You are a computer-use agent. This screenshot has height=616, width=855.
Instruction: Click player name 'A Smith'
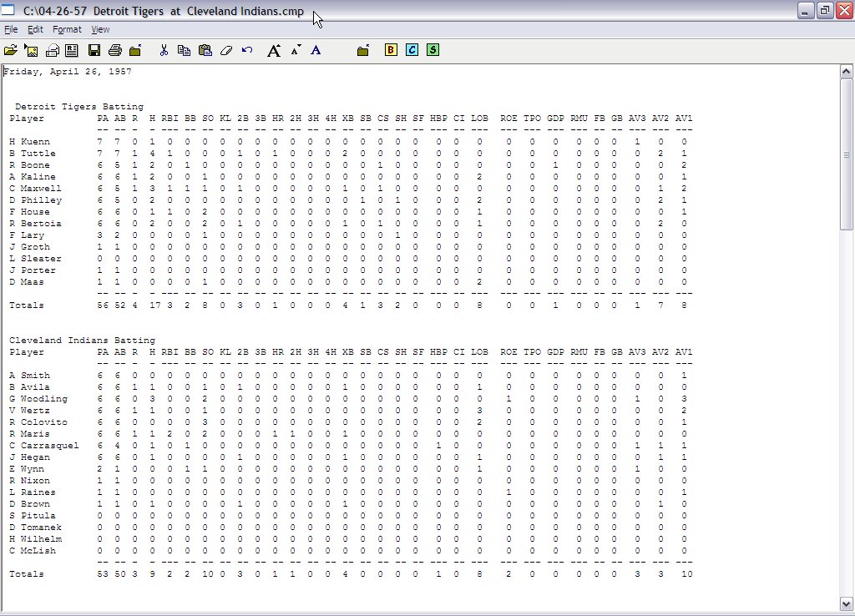29,376
